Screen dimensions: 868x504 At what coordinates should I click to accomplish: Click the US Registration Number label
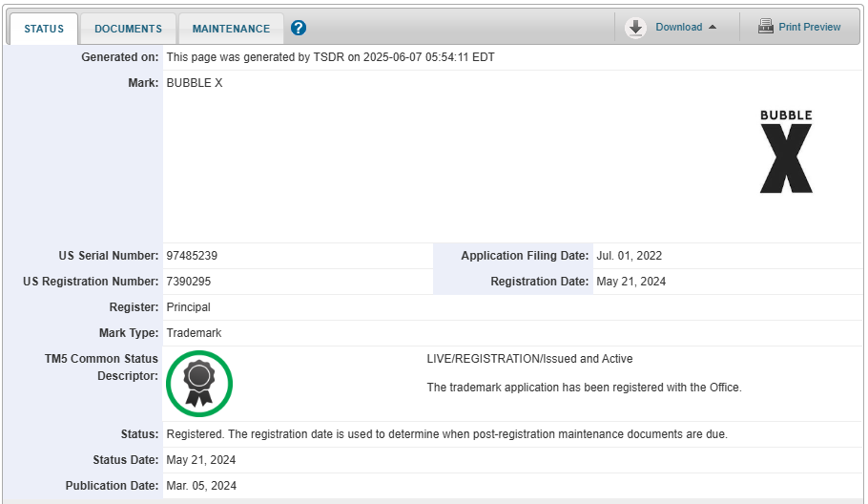91,282
